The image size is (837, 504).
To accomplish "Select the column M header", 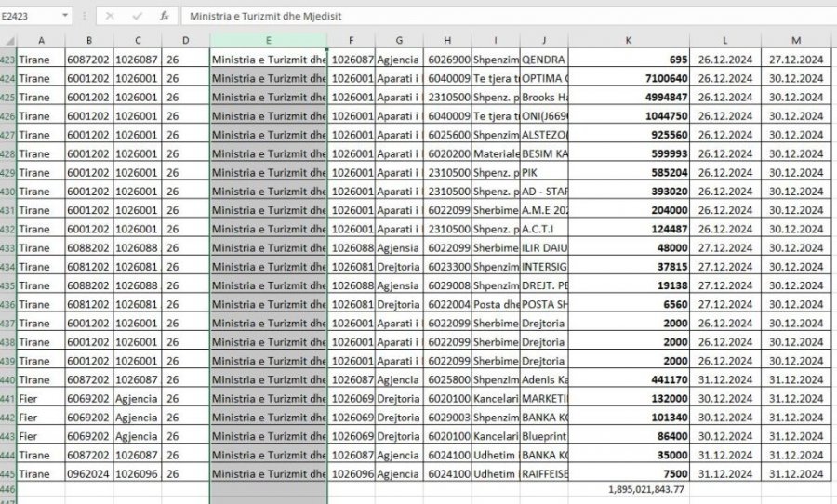I will point(796,40).
